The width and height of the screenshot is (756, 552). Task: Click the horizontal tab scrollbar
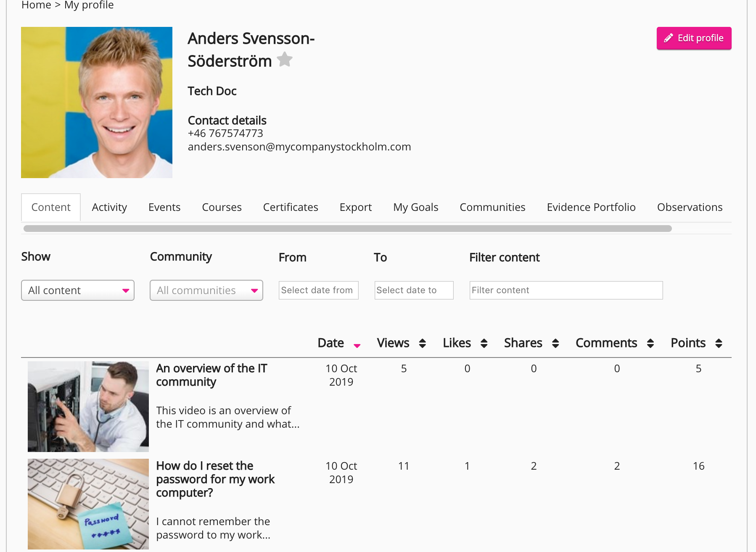[x=347, y=229]
